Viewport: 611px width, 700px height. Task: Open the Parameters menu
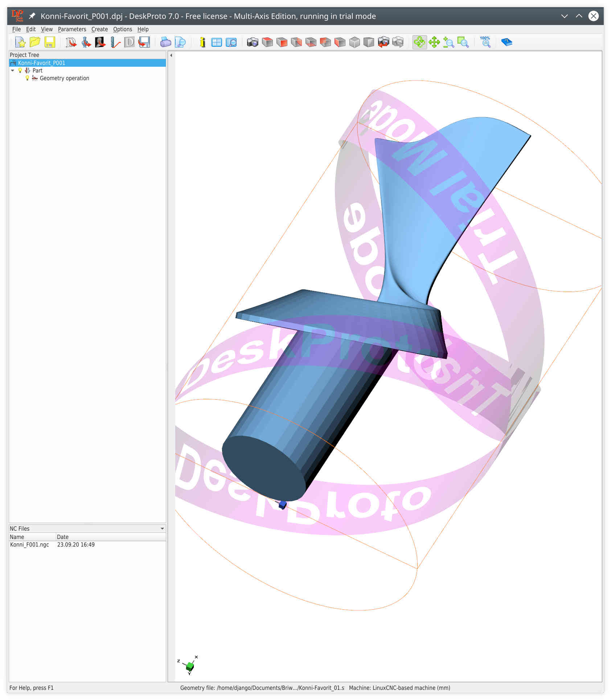point(72,29)
